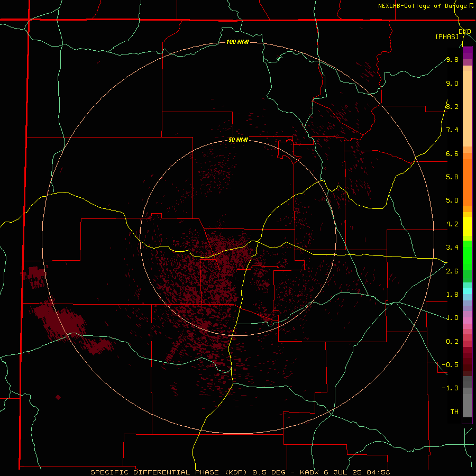
Task: Select the 100 NMI range ring label
Action: point(237,42)
